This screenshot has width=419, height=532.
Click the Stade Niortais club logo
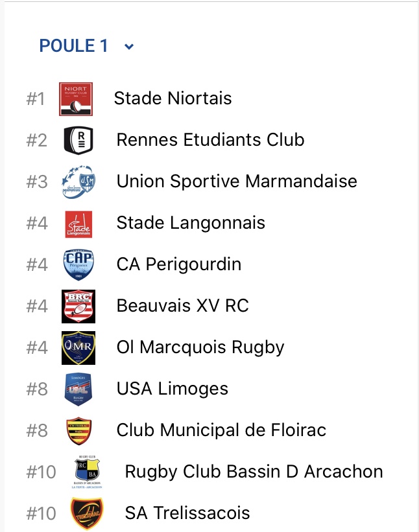(76, 99)
